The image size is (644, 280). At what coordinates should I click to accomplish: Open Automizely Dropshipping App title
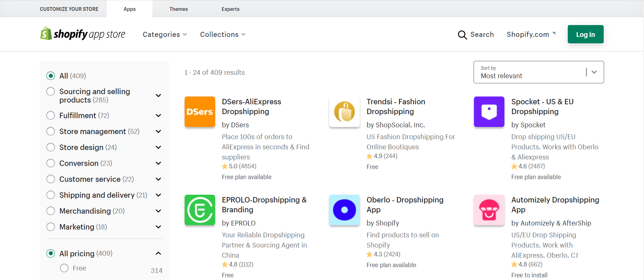(555, 205)
